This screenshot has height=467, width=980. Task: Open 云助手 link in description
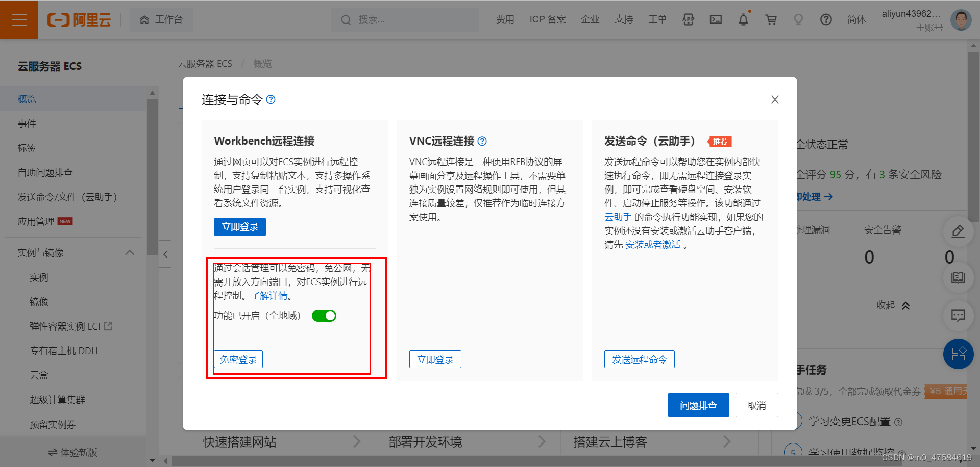click(618, 217)
